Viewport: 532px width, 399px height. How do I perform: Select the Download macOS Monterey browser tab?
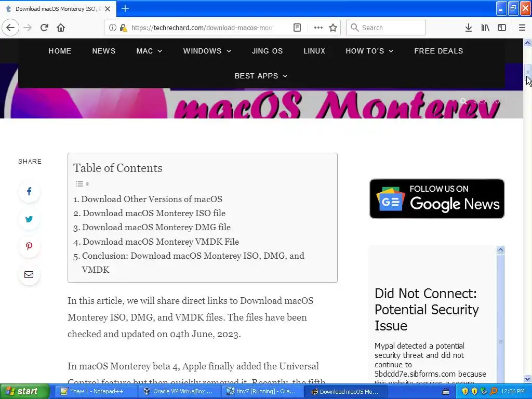pos(58,9)
